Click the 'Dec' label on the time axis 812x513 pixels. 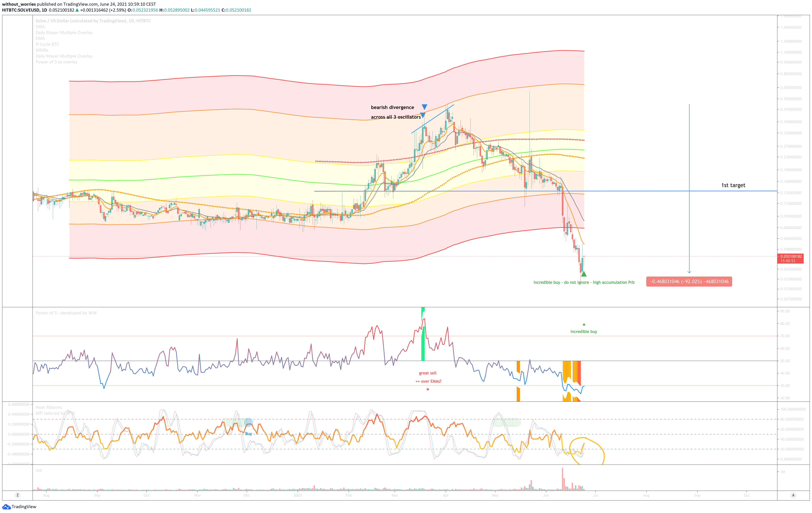click(x=247, y=495)
